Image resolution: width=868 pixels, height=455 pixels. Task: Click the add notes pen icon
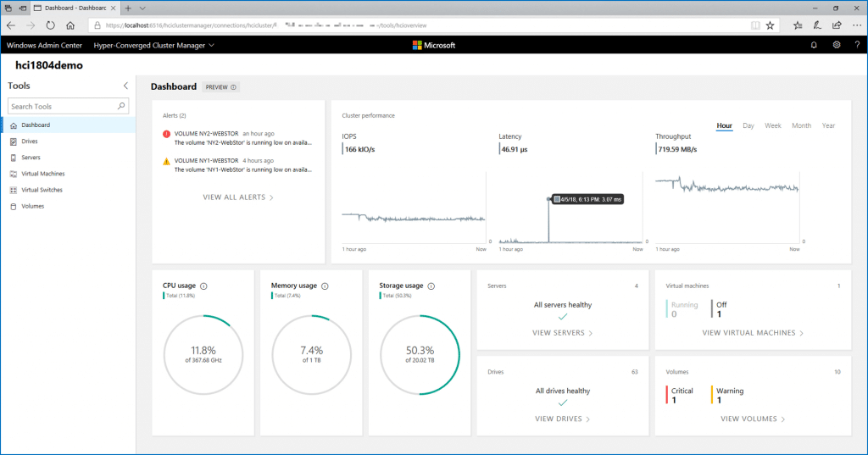point(817,25)
